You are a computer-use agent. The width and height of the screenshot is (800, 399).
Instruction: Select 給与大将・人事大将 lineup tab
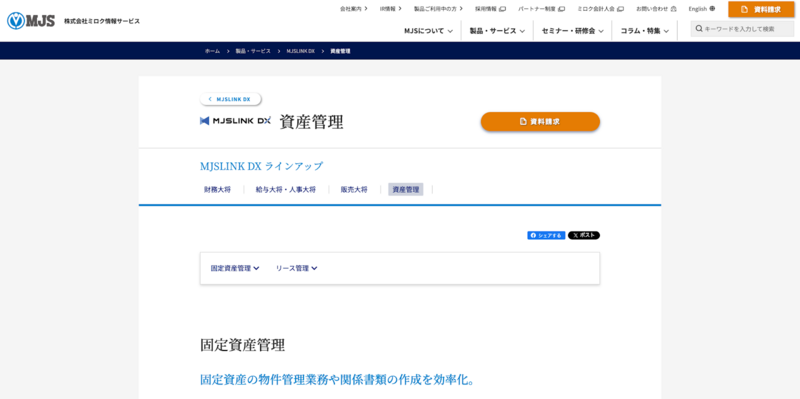(x=286, y=189)
